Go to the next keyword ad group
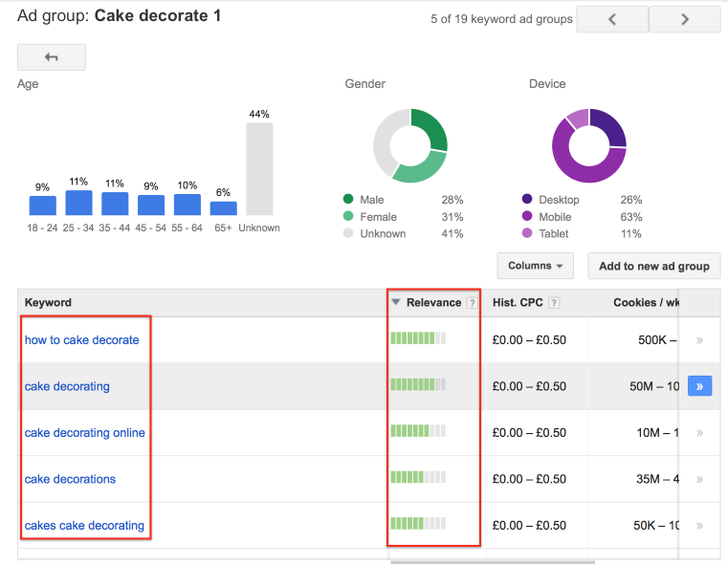Image resolution: width=728 pixels, height=564 pixels. (684, 19)
